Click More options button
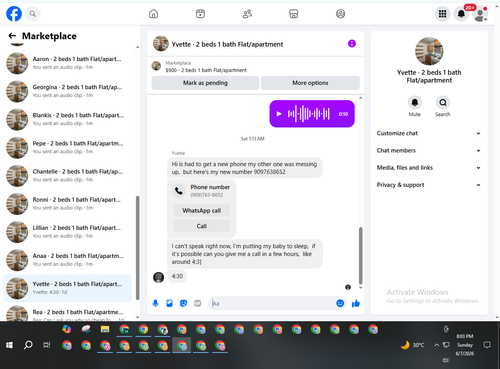Image resolution: width=500 pixels, height=369 pixels. (310, 83)
